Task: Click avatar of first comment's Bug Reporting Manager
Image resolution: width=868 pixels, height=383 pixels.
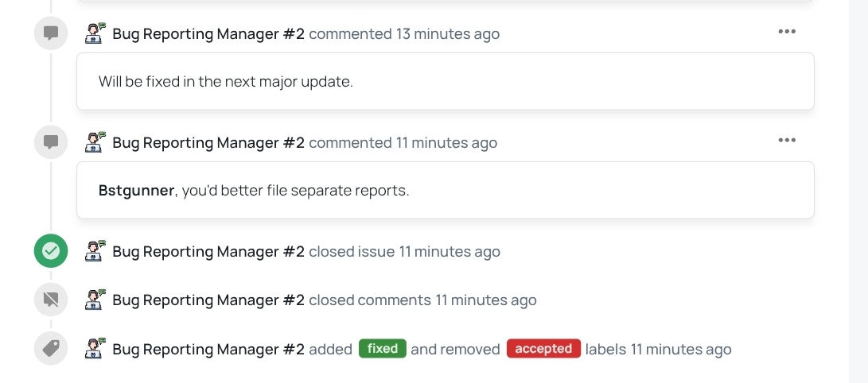Action: [x=95, y=33]
